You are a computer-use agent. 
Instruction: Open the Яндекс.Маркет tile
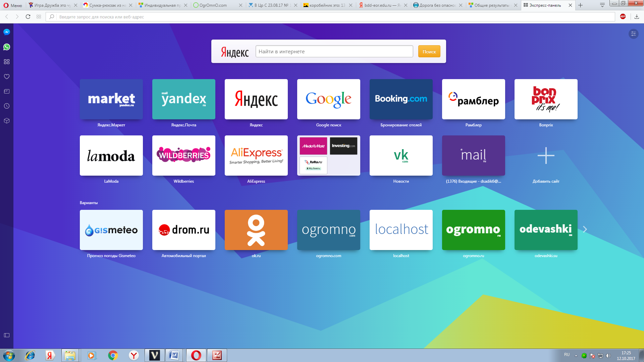111,99
